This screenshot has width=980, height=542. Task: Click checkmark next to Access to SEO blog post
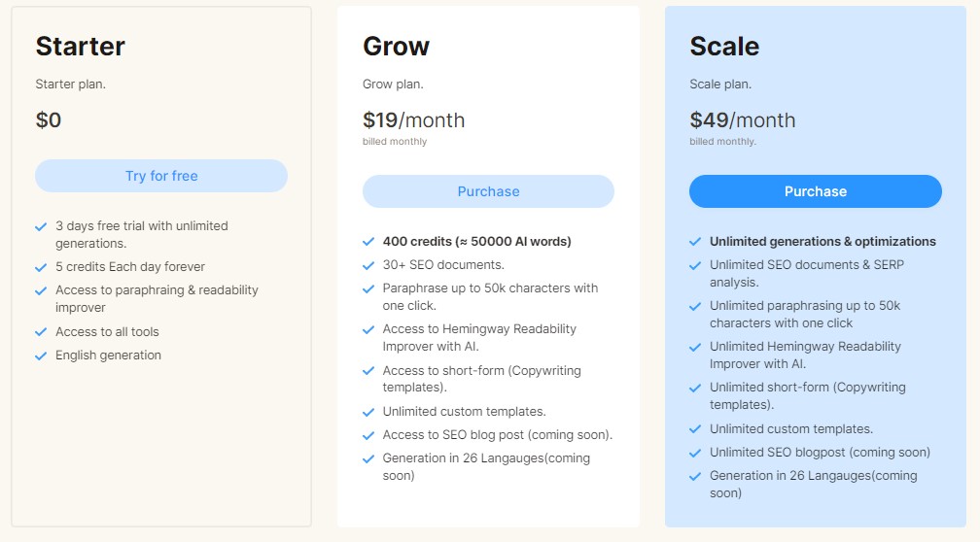[x=368, y=435]
